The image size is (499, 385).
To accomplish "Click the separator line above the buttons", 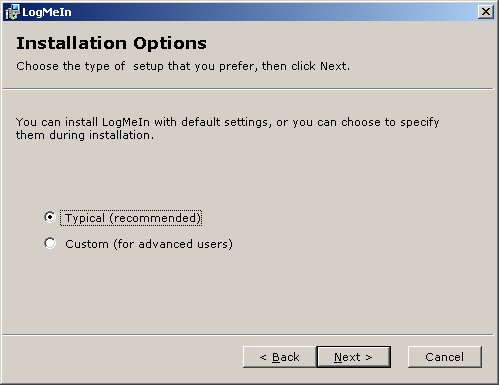I will (248, 334).
